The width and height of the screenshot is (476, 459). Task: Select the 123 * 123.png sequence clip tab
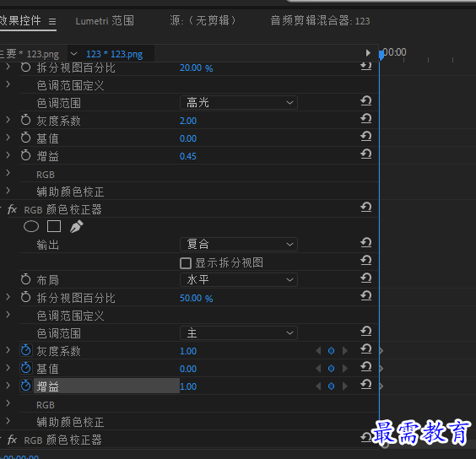pos(115,54)
